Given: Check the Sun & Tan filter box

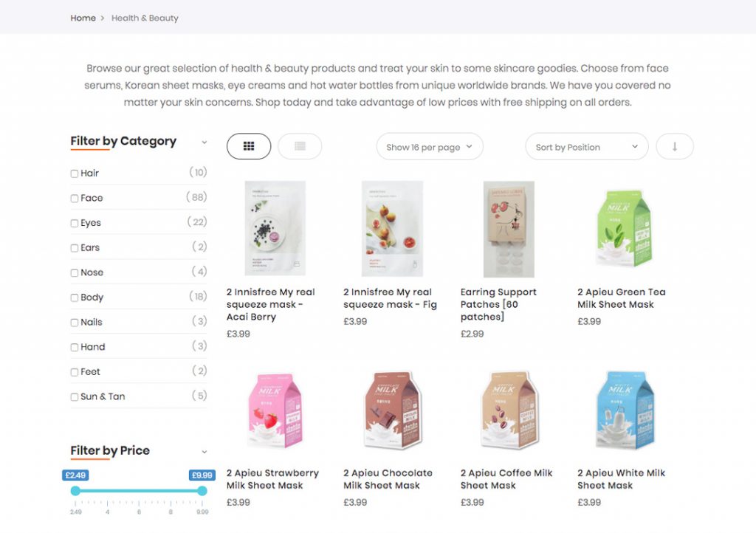Looking at the screenshot, I should click(75, 397).
